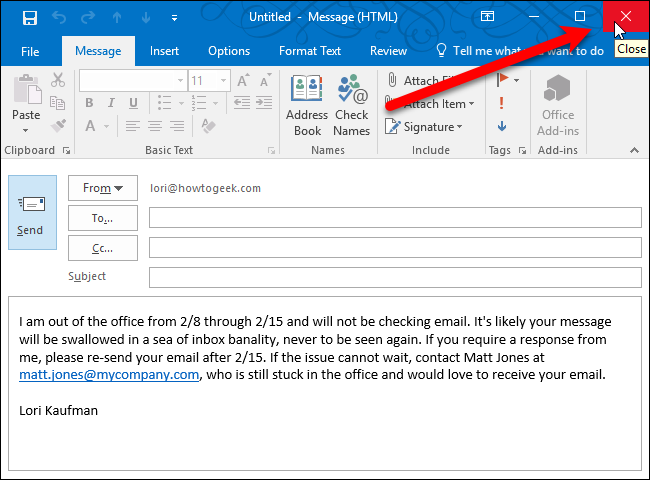
Task: Select the Message ribbon tab
Action: pyautogui.click(x=98, y=51)
